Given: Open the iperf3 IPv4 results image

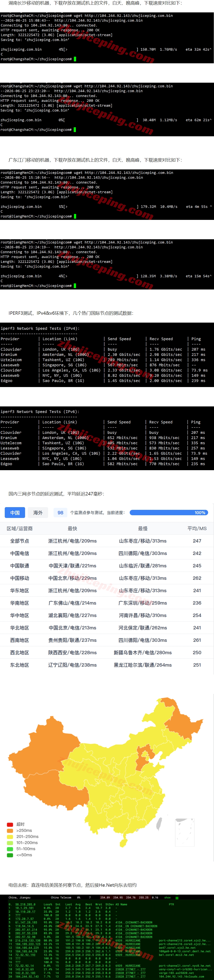Looking at the screenshot, I should click(107, 355).
